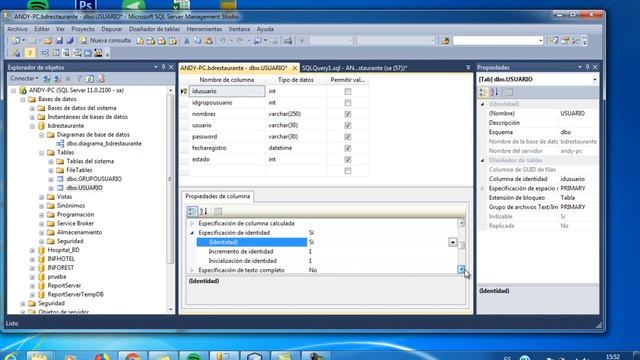Open the Relationships designer icon
The width and height of the screenshot is (640, 360).
[x=44, y=53]
